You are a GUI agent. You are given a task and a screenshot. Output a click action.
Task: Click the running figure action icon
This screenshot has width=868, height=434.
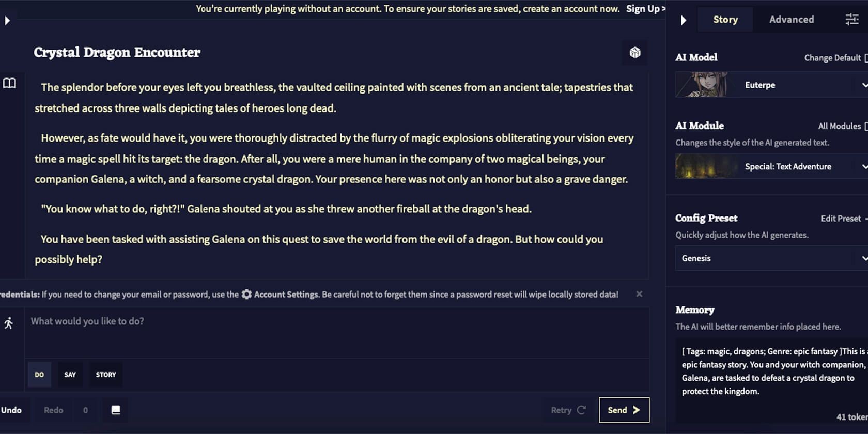click(x=9, y=323)
